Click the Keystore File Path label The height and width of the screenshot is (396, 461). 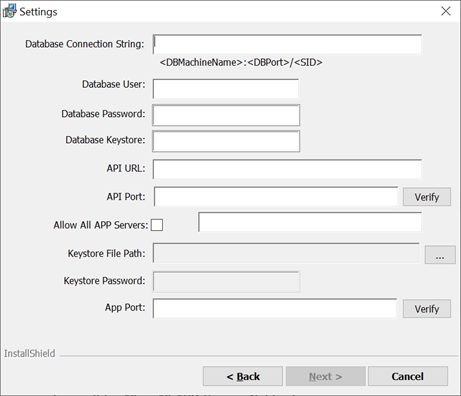[107, 254]
